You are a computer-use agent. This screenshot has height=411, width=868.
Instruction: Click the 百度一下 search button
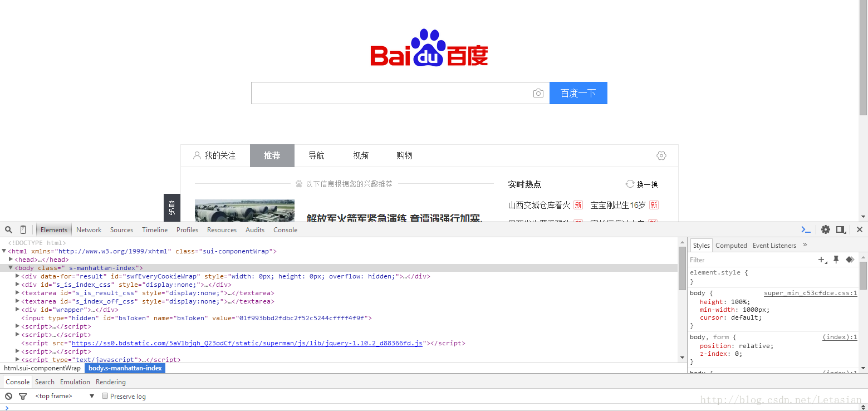(x=578, y=93)
